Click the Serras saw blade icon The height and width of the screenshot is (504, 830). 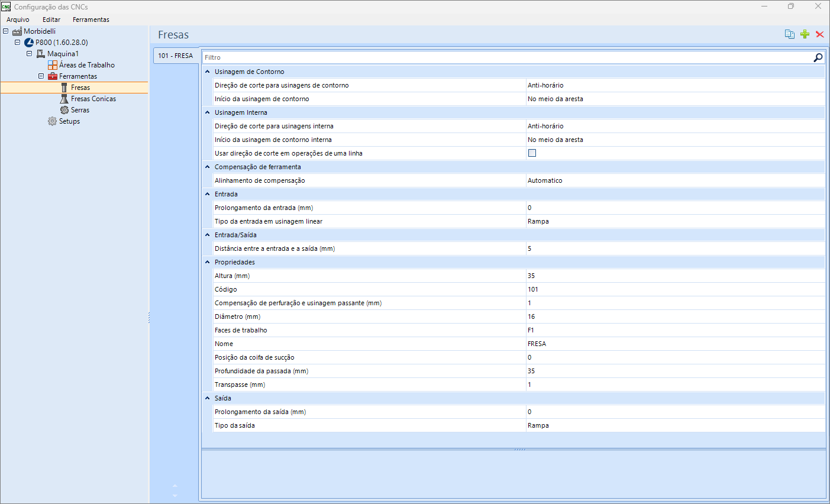point(64,110)
